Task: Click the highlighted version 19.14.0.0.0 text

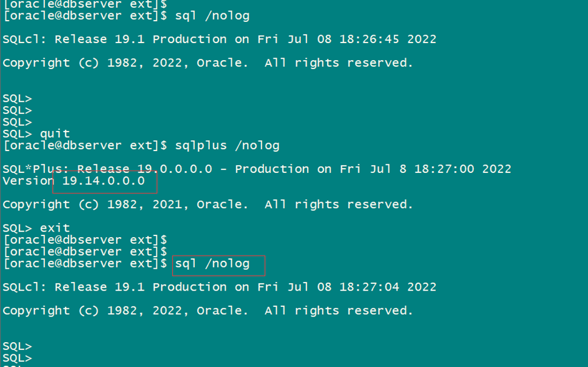Action: click(104, 181)
